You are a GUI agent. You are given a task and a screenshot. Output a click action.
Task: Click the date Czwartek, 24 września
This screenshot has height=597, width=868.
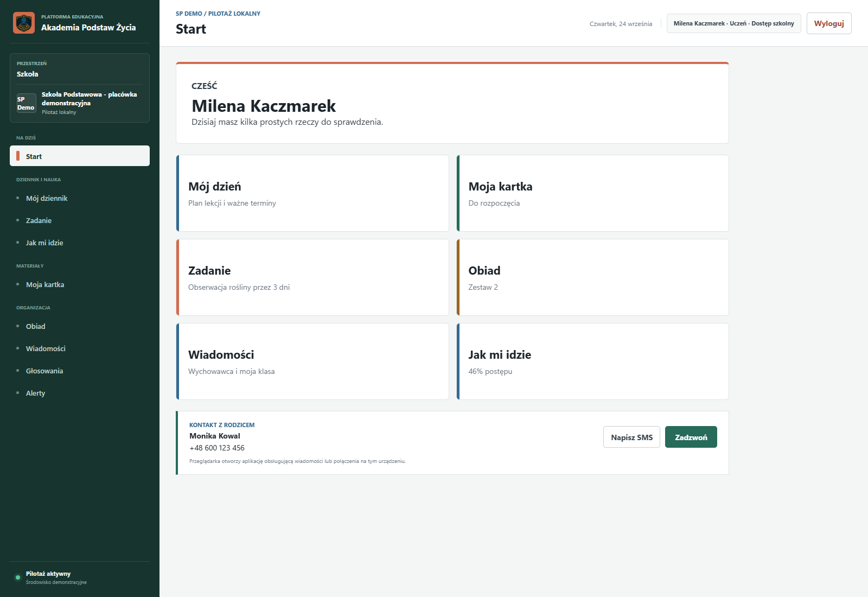(x=621, y=24)
